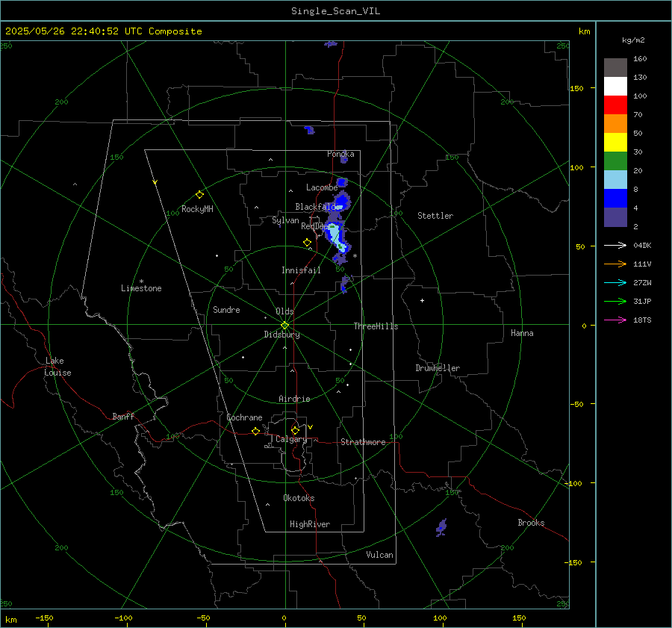Click the Brooks town label
Screen dimensions: 672x628
[531, 523]
